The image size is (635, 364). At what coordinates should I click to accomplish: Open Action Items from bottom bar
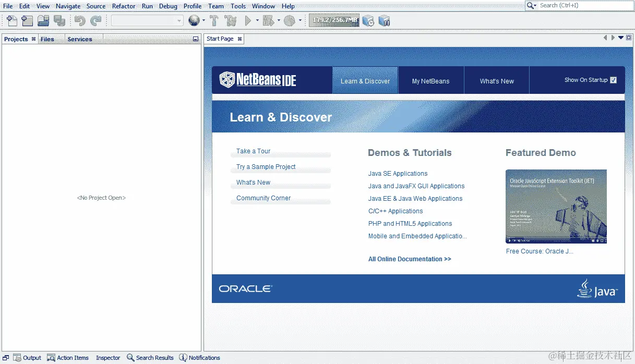point(68,358)
